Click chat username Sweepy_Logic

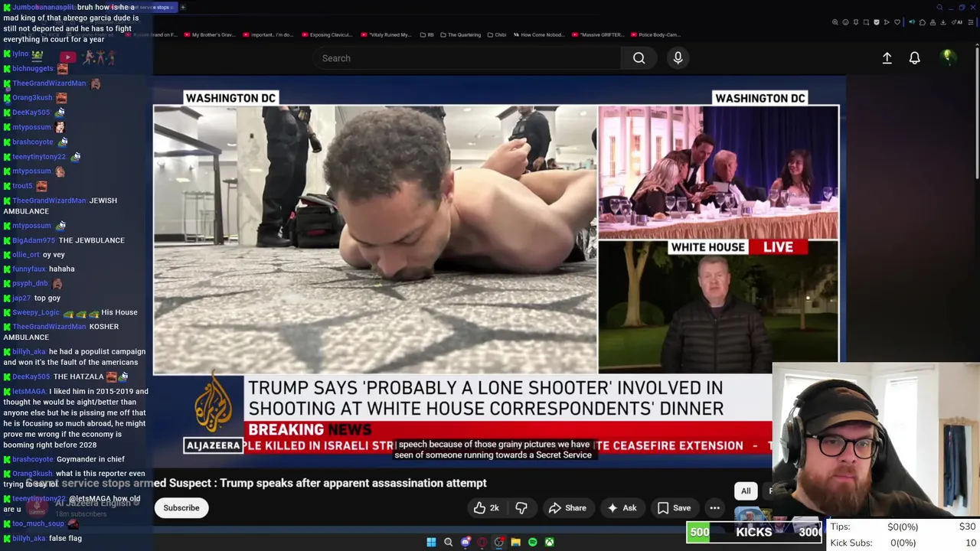(35, 312)
